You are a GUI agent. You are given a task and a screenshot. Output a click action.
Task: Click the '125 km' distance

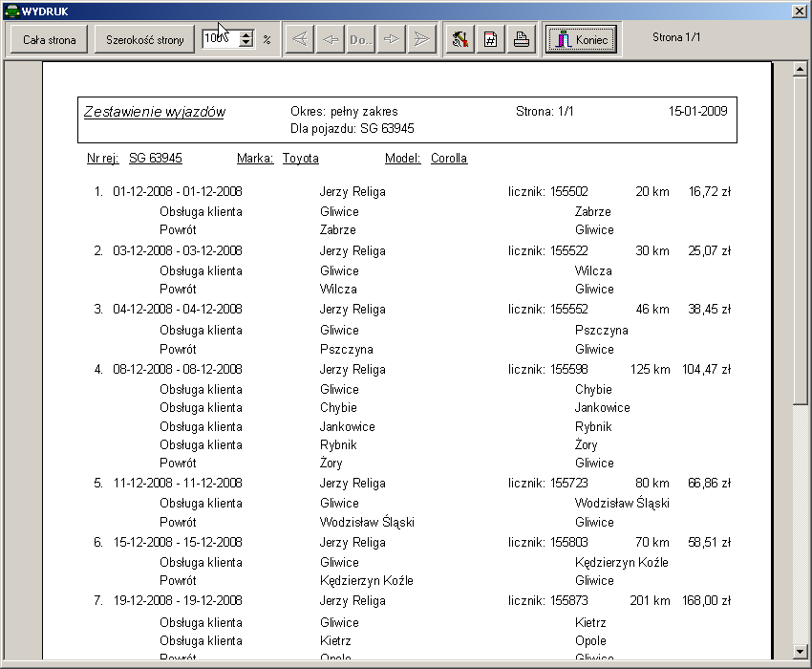click(x=650, y=370)
